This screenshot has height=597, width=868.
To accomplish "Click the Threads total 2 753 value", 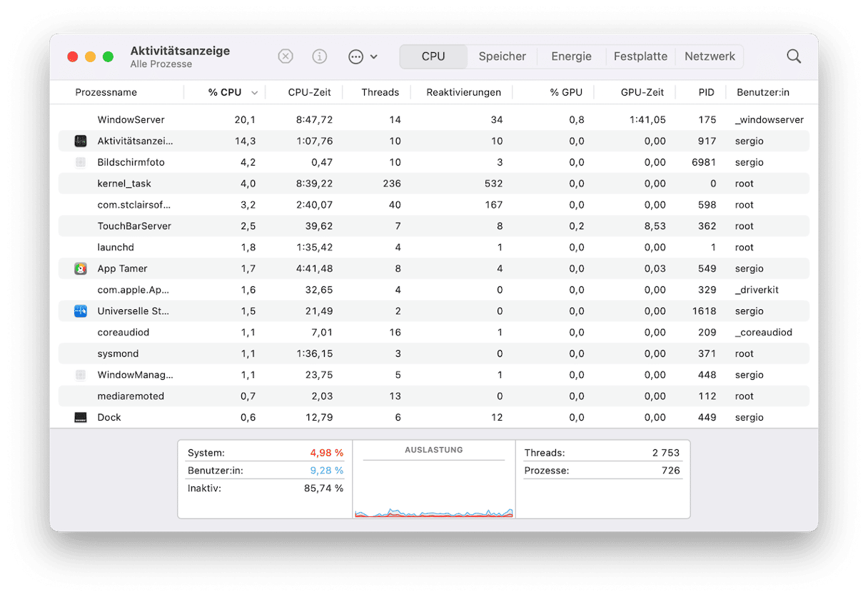I will pos(666,453).
